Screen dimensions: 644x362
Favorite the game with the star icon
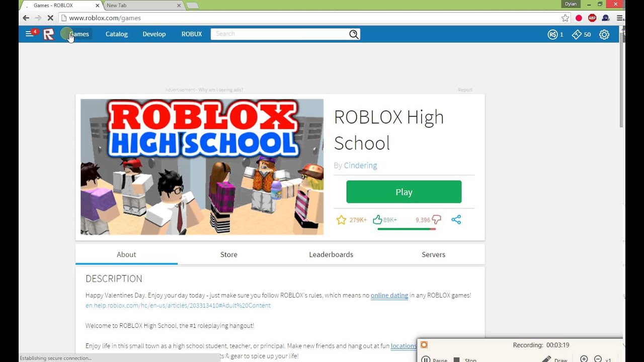pyautogui.click(x=341, y=220)
